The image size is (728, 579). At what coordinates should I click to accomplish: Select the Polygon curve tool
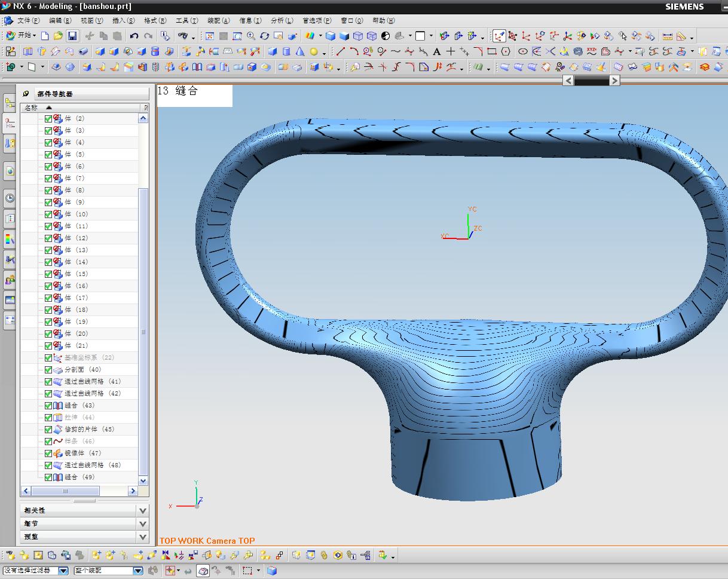pyautogui.click(x=506, y=51)
